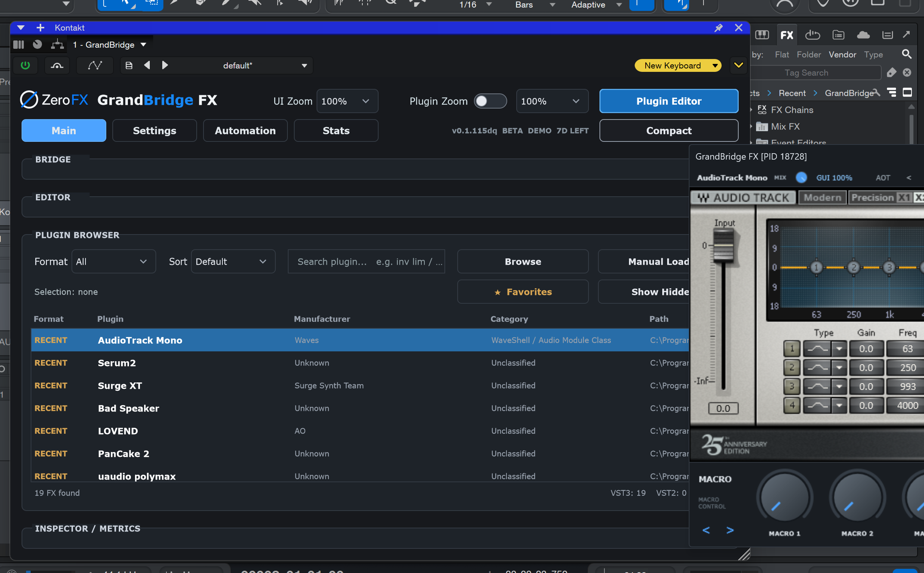Select the LOVEND plugin row

[x=360, y=431]
